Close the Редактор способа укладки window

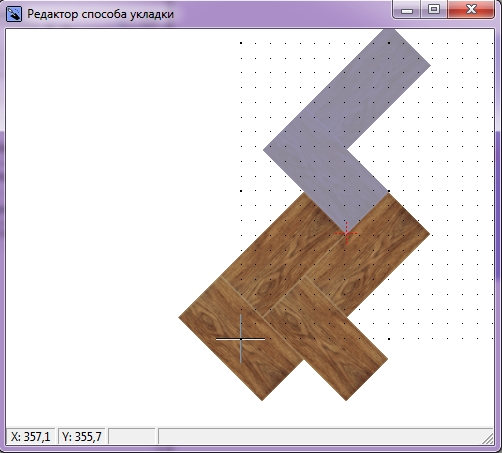[471, 9]
